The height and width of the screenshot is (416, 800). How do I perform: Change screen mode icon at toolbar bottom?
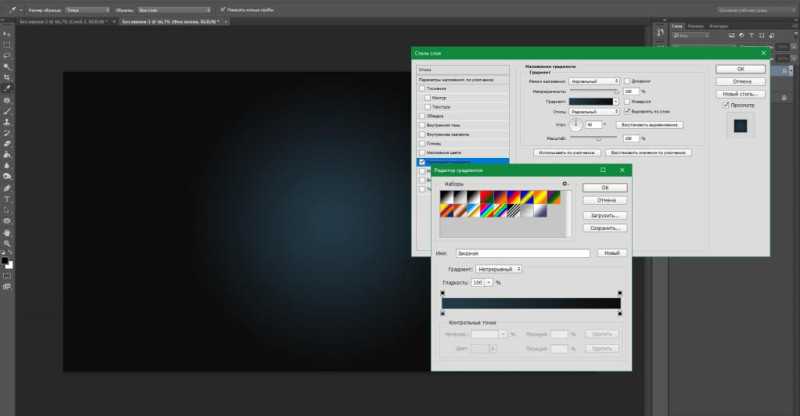(7, 287)
